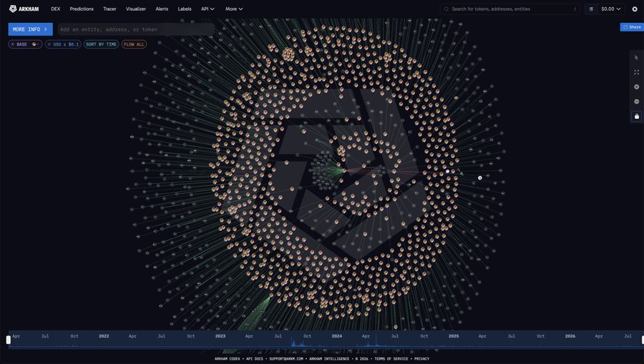The width and height of the screenshot is (644, 364).
Task: Focus the 'Search for tokens, addresses, entities' box
Action: click(x=512, y=9)
